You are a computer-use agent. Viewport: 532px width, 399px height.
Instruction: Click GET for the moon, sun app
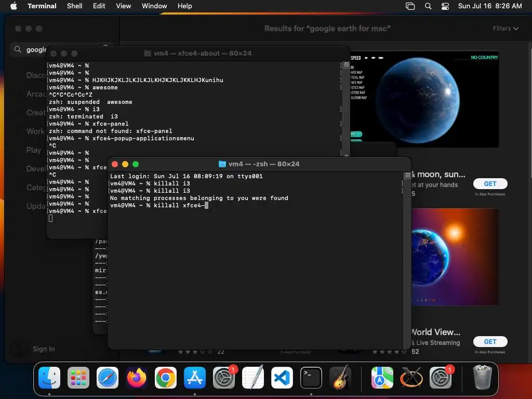click(490, 183)
